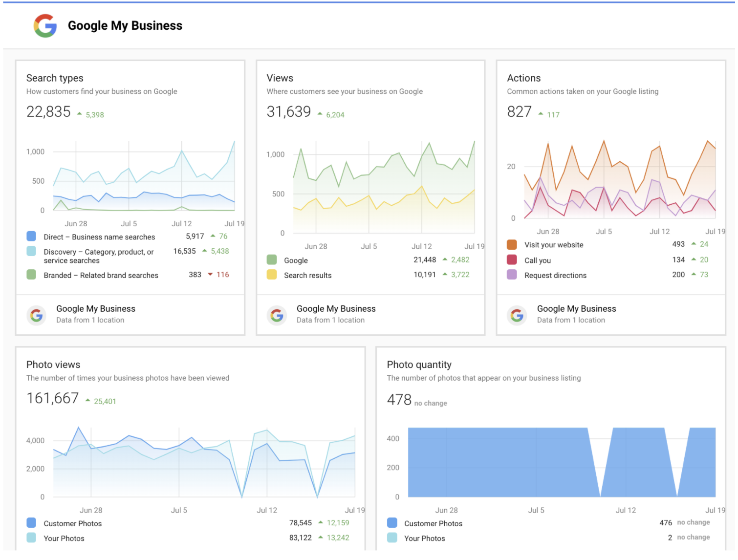Click Your Photos swatch in Photo views

(x=31, y=538)
